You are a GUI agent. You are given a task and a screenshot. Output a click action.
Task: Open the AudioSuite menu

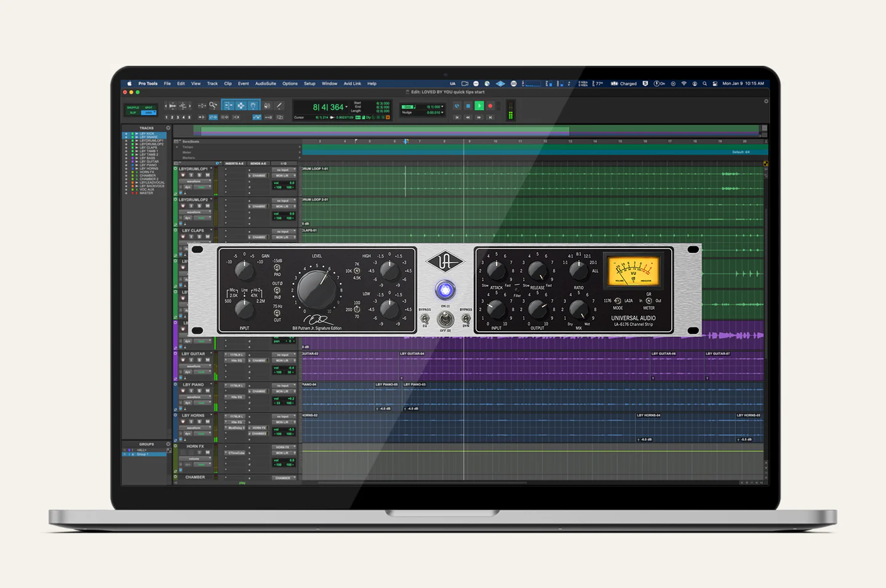(x=265, y=84)
